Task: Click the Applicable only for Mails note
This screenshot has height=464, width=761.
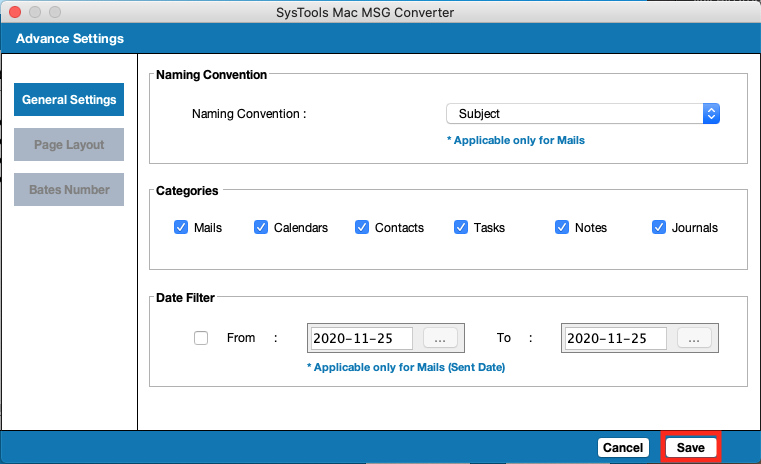Action: click(515, 140)
